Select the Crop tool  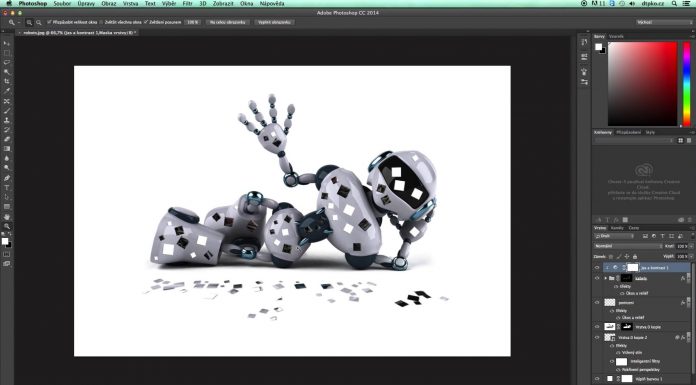7,82
